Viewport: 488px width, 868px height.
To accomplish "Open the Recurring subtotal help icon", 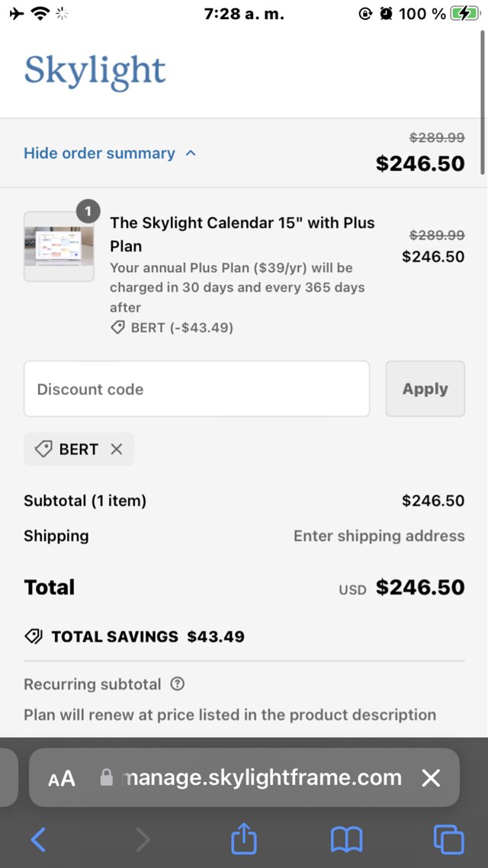I will pyautogui.click(x=178, y=684).
